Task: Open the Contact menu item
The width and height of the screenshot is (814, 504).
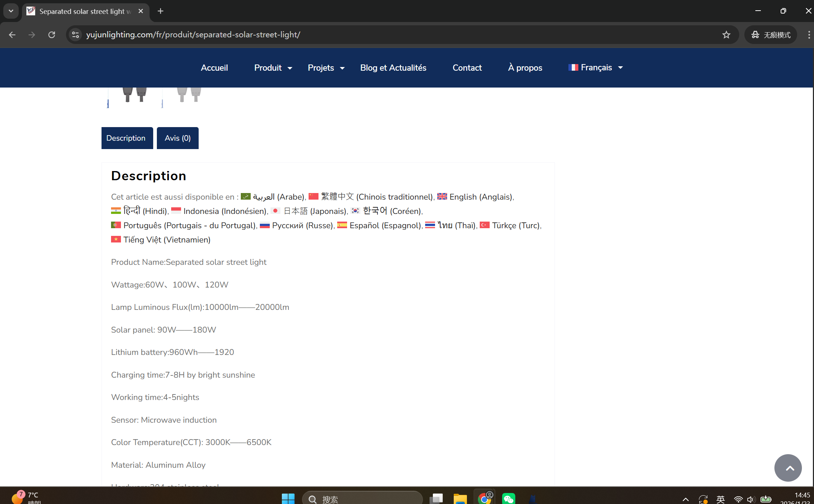Action: click(467, 68)
